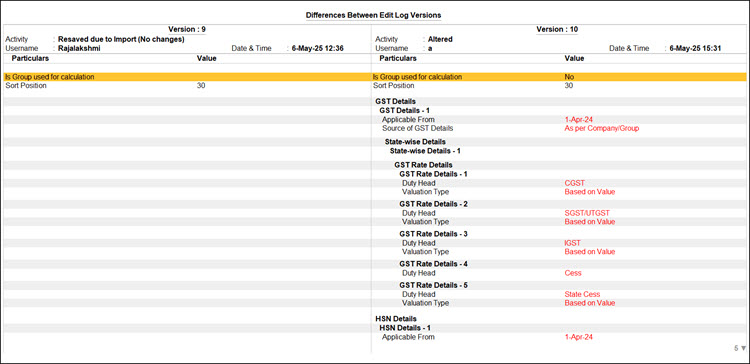Screen dimensions: 750x364
Task: Select the As per Company/Group value
Action: point(602,128)
